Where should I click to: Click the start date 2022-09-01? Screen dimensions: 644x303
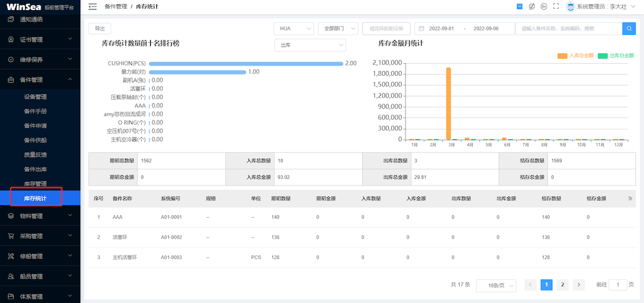click(441, 29)
